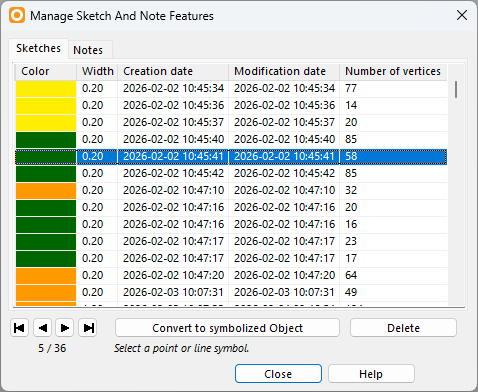
Task: Click orange swatch of the 10:47:10 sketch
Action: (x=46, y=191)
